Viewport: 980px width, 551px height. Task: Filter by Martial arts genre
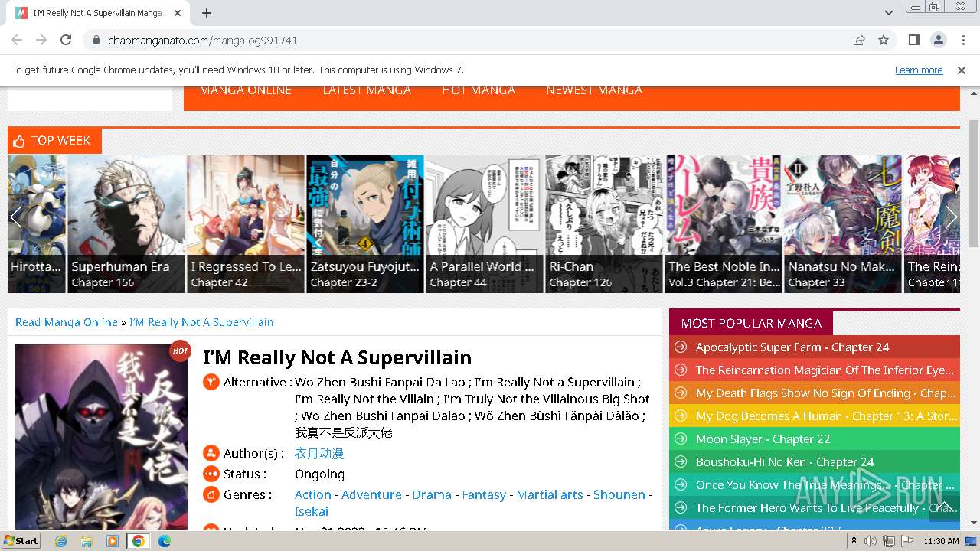[x=550, y=495]
